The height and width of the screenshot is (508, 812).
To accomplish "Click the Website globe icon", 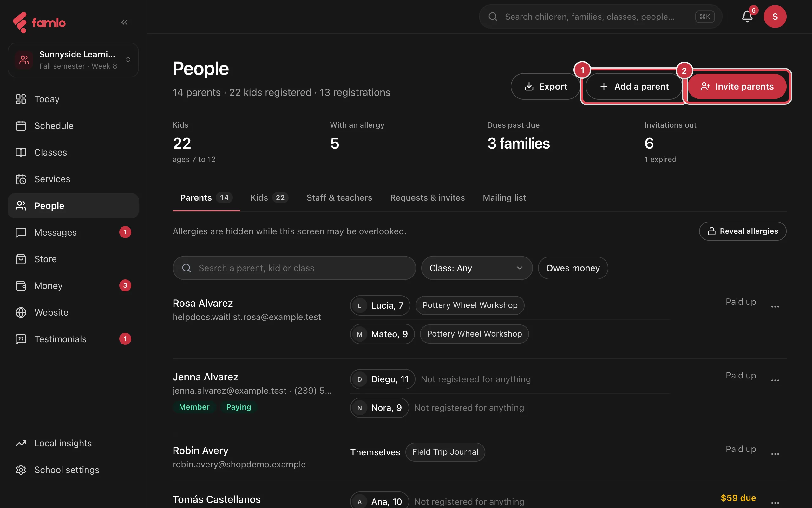I will click(21, 312).
